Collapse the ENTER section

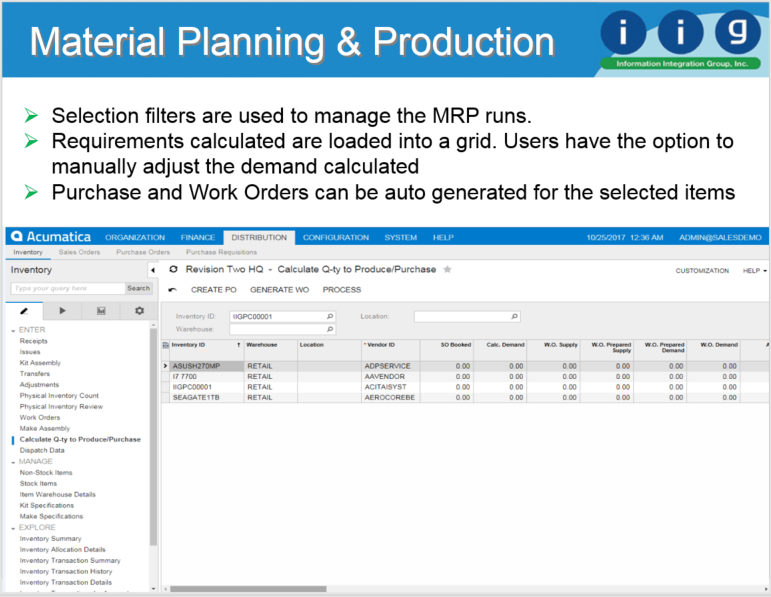point(13,330)
